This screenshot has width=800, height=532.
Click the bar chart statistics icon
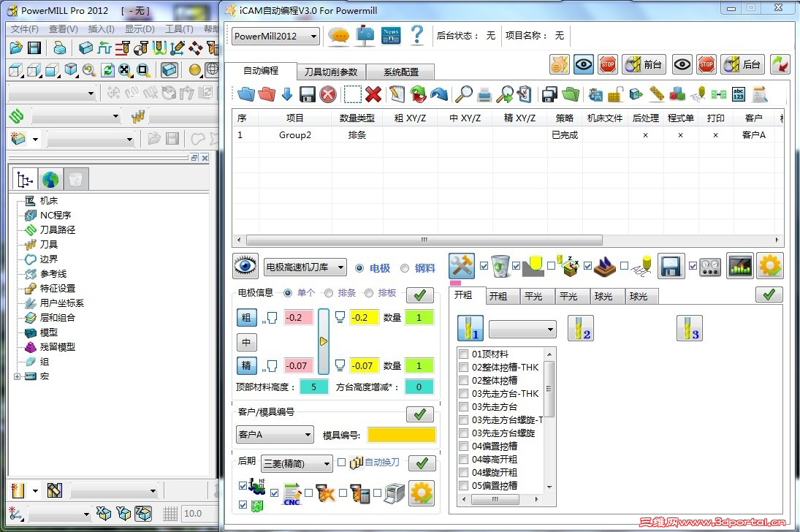coord(740,266)
